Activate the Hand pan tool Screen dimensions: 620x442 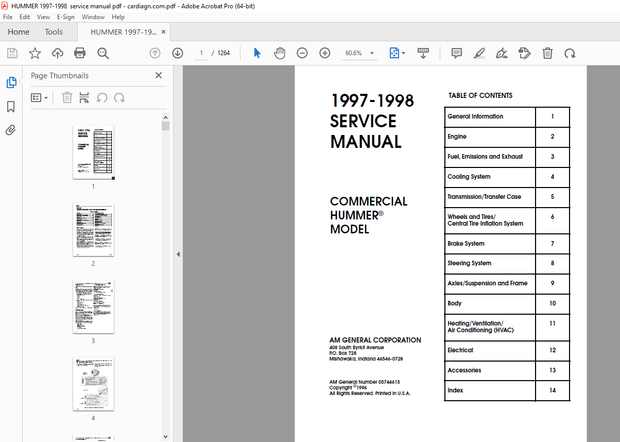tap(280, 53)
